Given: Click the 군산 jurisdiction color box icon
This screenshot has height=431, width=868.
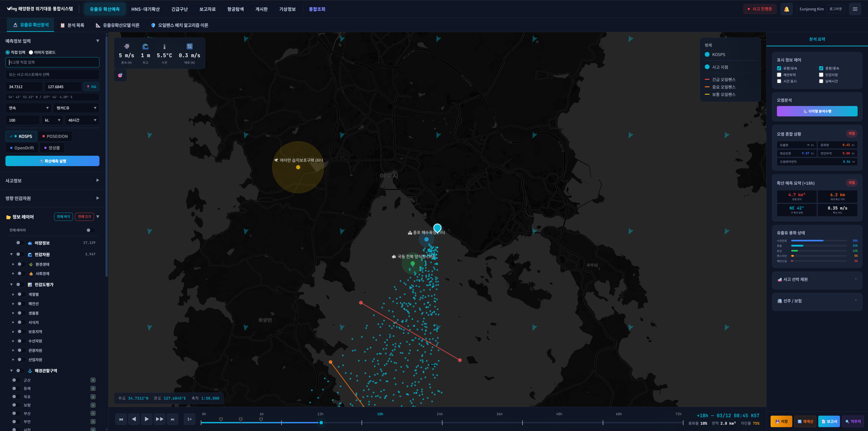Looking at the screenshot, I should pyautogui.click(x=93, y=380).
